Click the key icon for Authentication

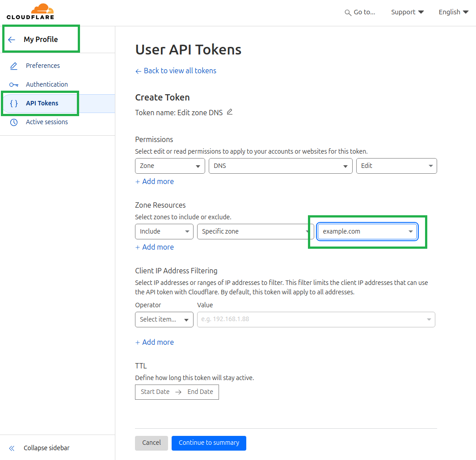coord(14,85)
